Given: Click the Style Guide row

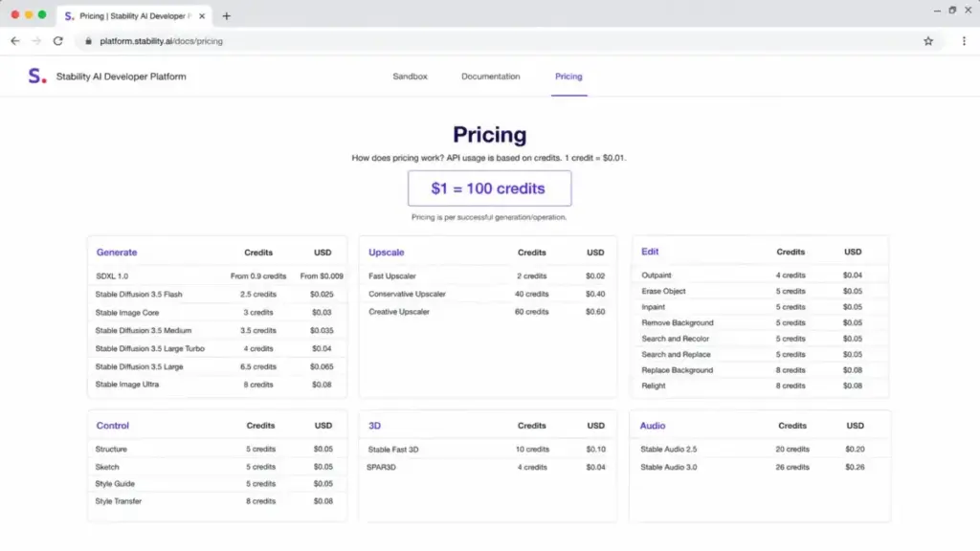Looking at the screenshot, I should point(217,483).
